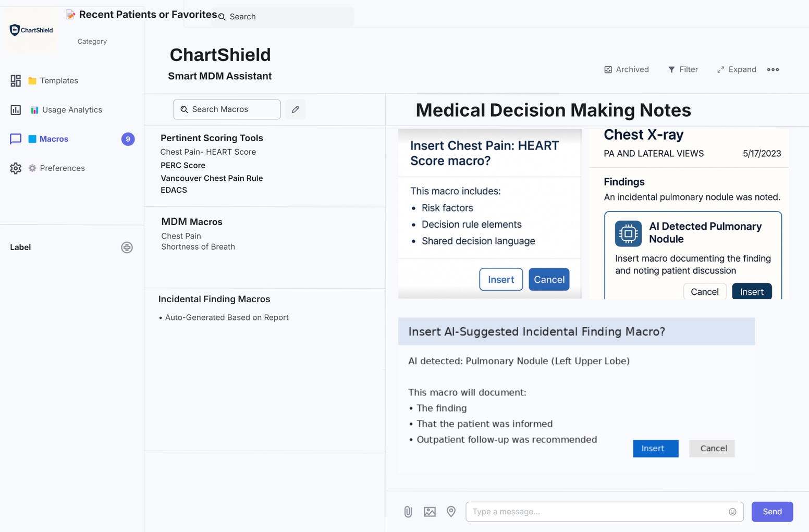809x532 pixels.
Task: Click the Search Macros field
Action: [x=227, y=109]
